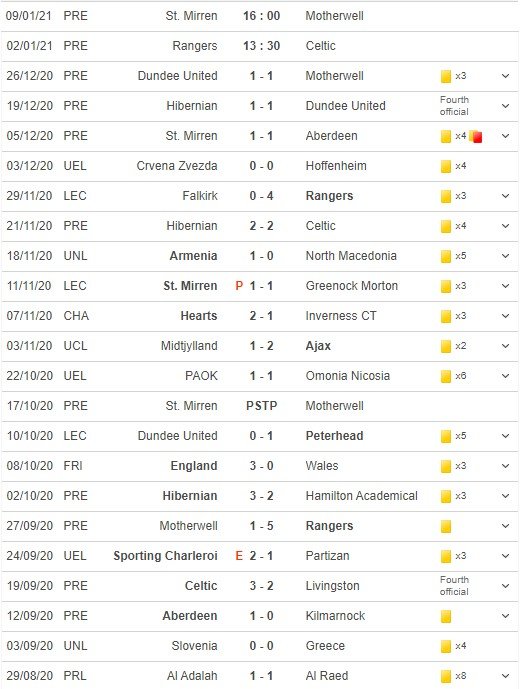Screen dimensions: 520x689
Task: Click yellow card icon in PAOK–Omonia Nicosia row
Action: [x=446, y=377]
